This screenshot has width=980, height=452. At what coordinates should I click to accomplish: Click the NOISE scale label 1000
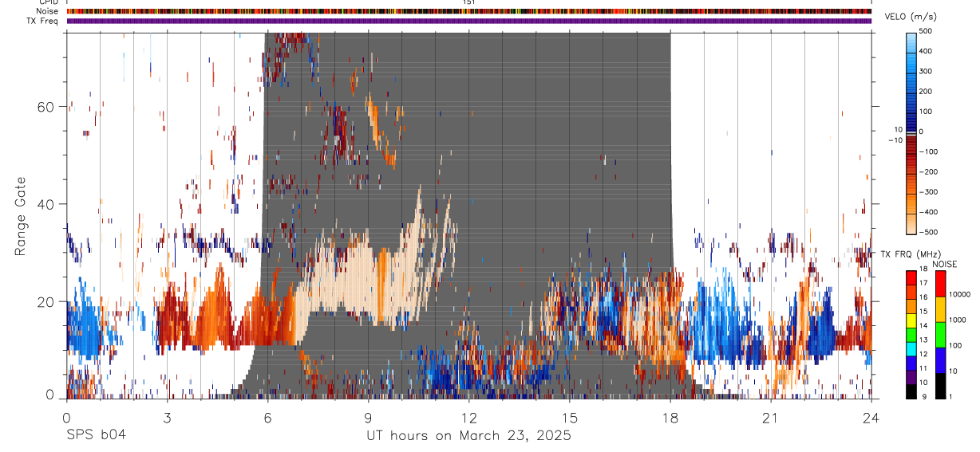(x=958, y=320)
